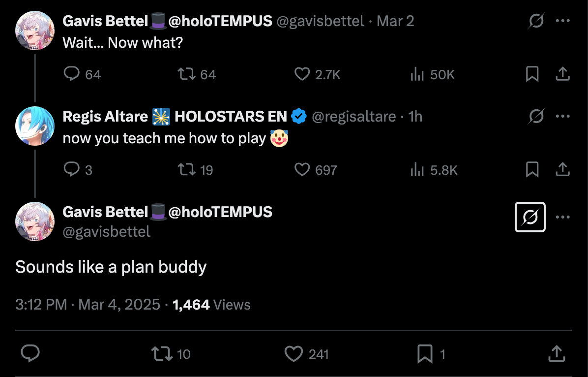The height and width of the screenshot is (377, 588).
Task: Like Regis Altare's reply with 697 likes
Action: (x=301, y=170)
